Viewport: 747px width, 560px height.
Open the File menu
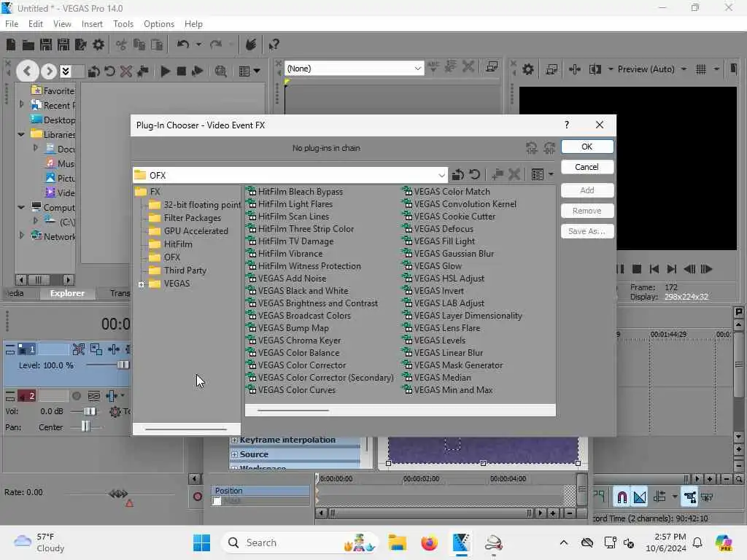[12, 24]
